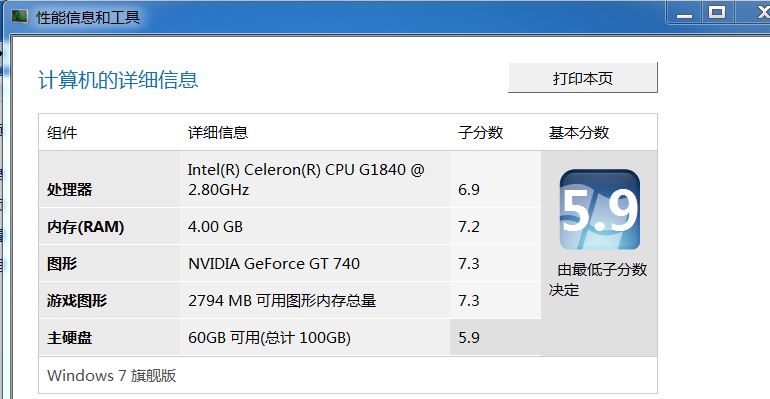Click NVIDIA GeForce GT 740 text
The height and width of the screenshot is (399, 770).
pos(274,264)
